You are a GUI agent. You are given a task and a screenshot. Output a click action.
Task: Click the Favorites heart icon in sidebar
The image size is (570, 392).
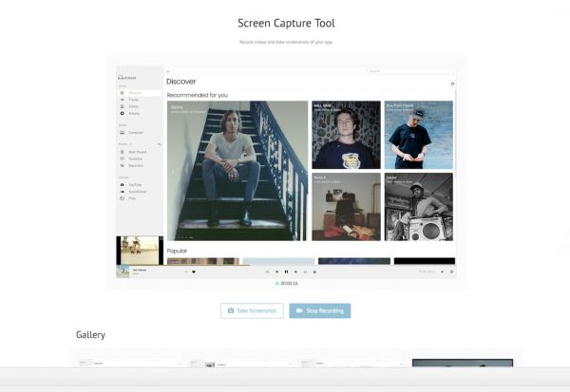coord(123,158)
